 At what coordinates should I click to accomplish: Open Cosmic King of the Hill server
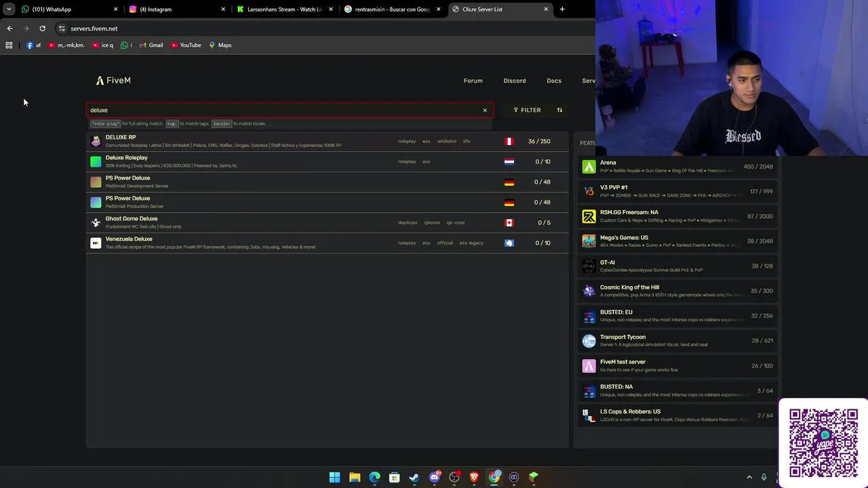[677, 291]
